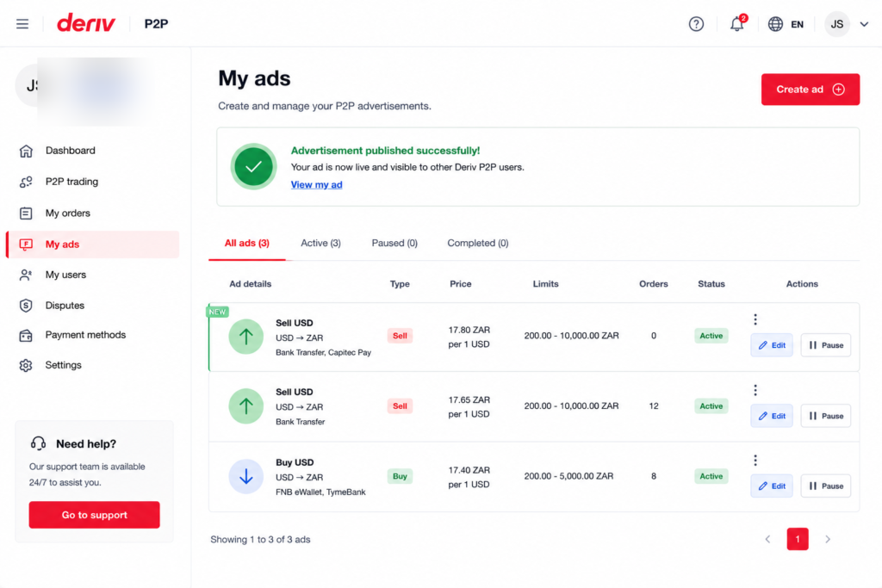The height and width of the screenshot is (588, 882).
Task: Click the Buy type tag
Action: (x=400, y=476)
